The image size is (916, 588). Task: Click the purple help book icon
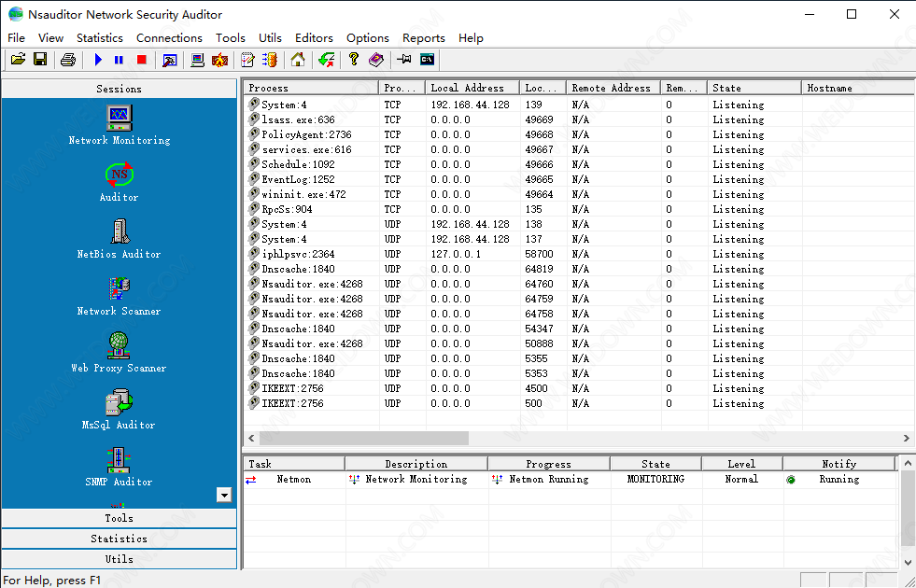coord(376,60)
